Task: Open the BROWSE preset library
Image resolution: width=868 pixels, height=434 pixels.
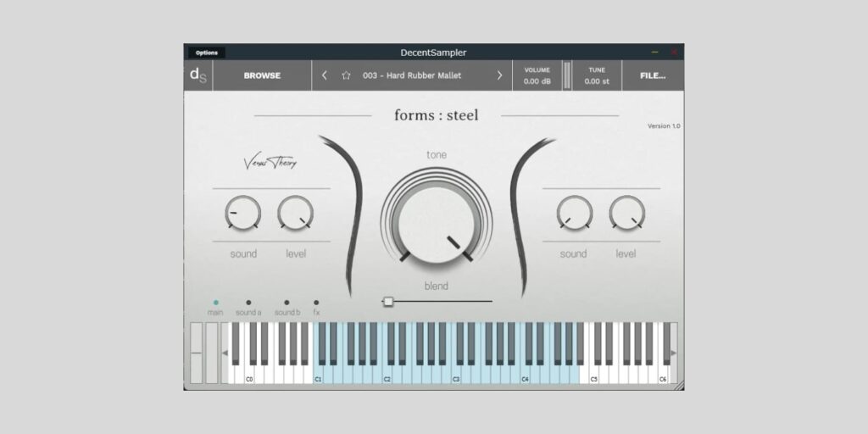Action: click(263, 75)
